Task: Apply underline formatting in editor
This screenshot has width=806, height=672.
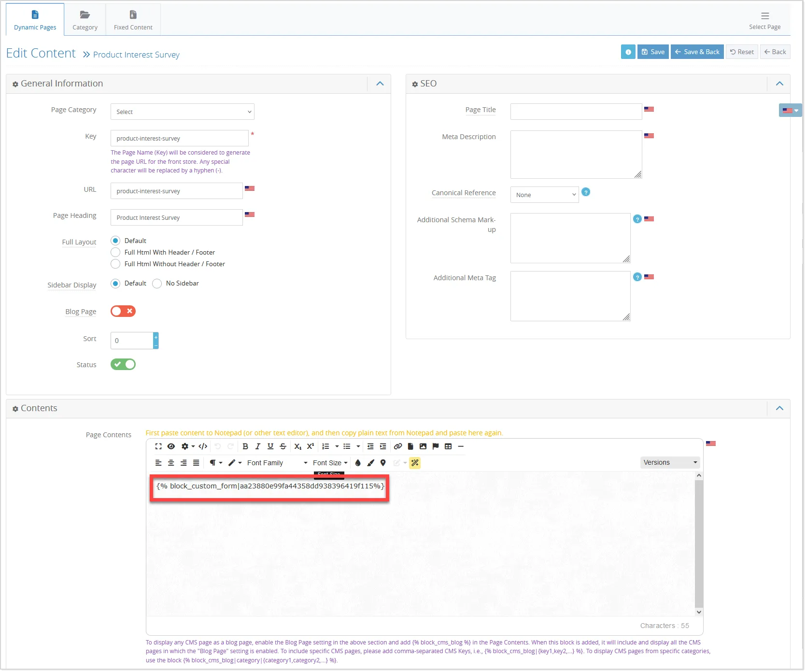Action: coord(270,447)
